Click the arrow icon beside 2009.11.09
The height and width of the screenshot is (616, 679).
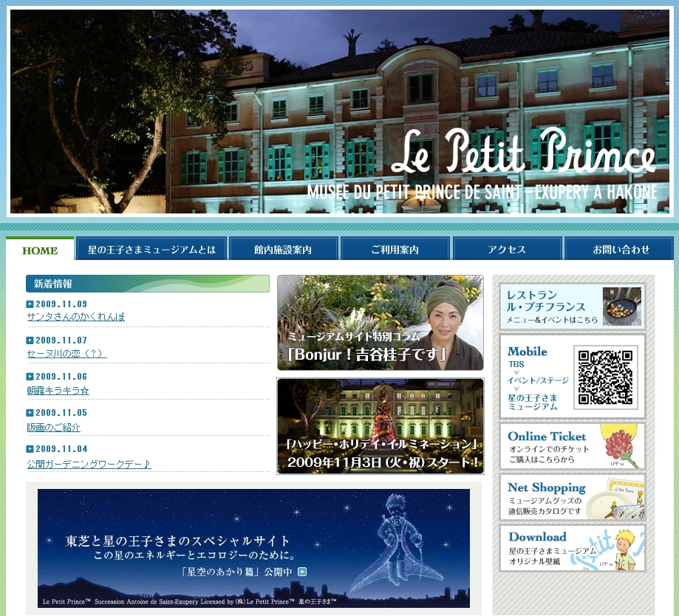pos(30,304)
